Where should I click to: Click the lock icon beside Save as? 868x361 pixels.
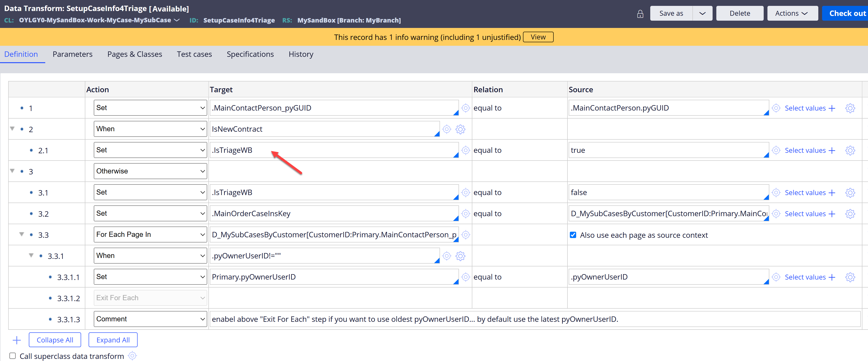point(640,13)
